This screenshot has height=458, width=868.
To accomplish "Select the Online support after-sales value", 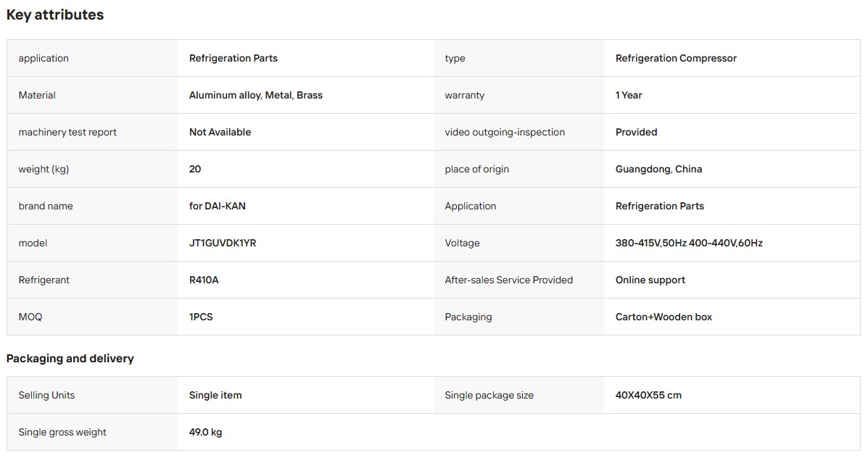I will point(650,280).
